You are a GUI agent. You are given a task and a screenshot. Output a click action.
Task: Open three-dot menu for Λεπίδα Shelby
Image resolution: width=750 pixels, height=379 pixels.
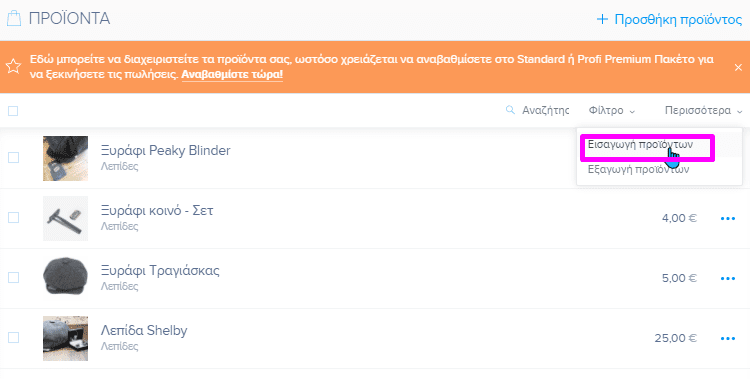(x=728, y=338)
